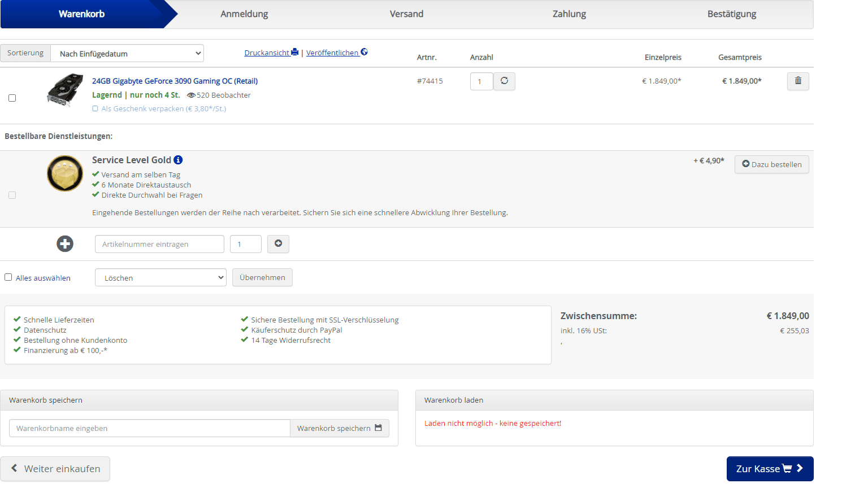The width and height of the screenshot is (868, 488).
Task: Click the printer icon next to Druckansicht
Action: pyautogui.click(x=294, y=52)
